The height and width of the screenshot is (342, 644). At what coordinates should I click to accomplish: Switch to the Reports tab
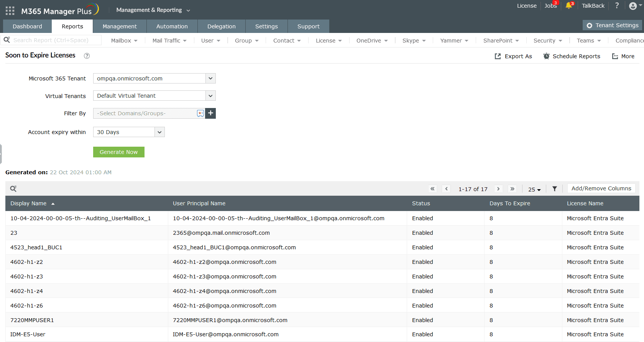(72, 26)
